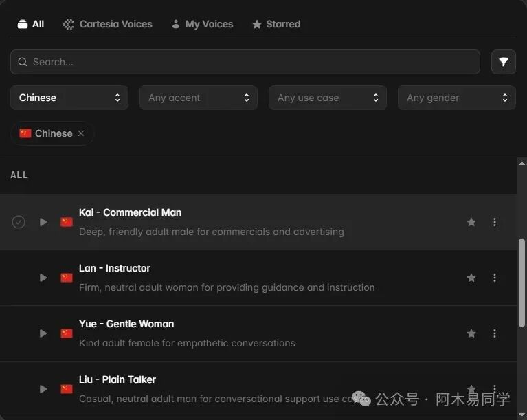Click the ALL section heading

pos(19,175)
